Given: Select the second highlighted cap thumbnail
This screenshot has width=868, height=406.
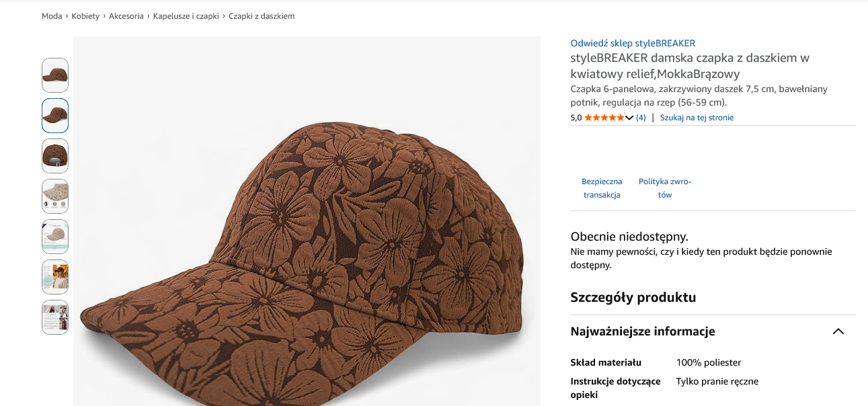Looking at the screenshot, I should [x=55, y=116].
